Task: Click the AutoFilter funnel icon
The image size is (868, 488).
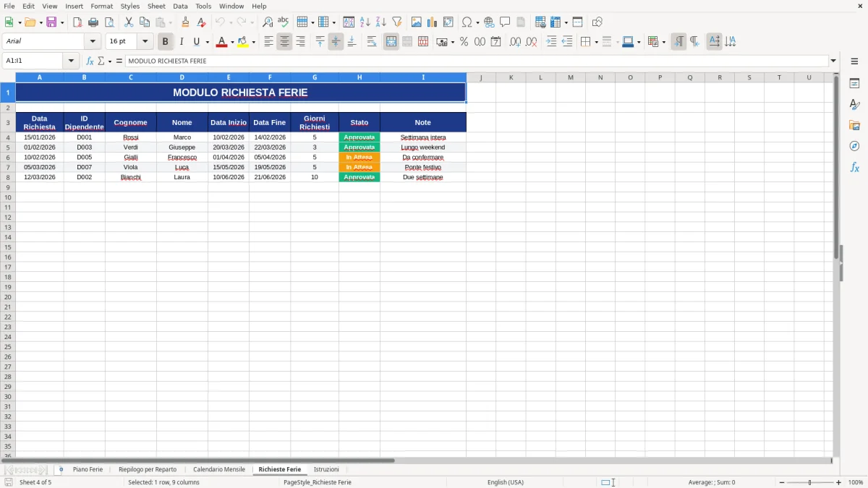Action: point(397,22)
